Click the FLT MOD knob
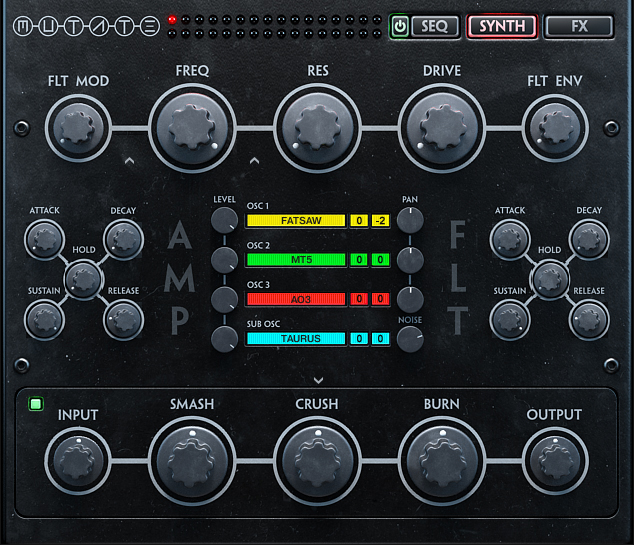Image resolution: width=634 pixels, height=545 pixels. pyautogui.click(x=76, y=127)
